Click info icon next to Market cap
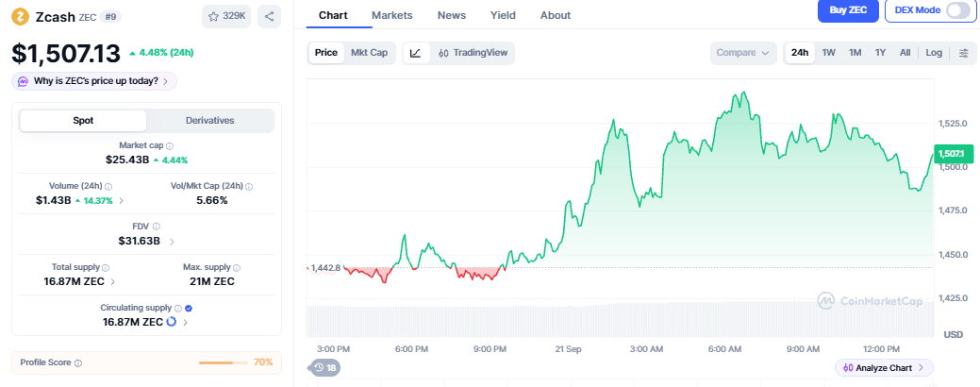This screenshot has width=980, height=387. click(x=170, y=145)
